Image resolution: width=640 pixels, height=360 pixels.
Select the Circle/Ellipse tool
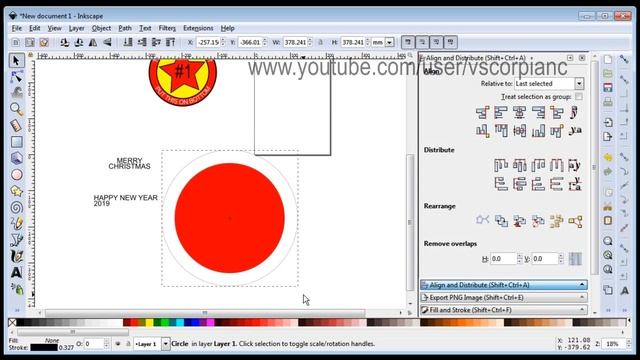click(x=16, y=175)
